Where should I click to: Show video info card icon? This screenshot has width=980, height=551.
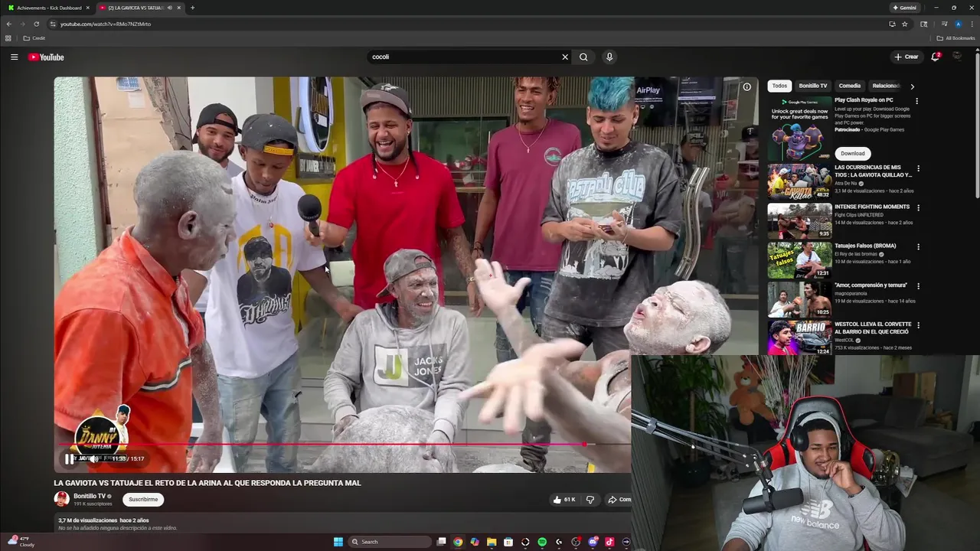click(746, 86)
